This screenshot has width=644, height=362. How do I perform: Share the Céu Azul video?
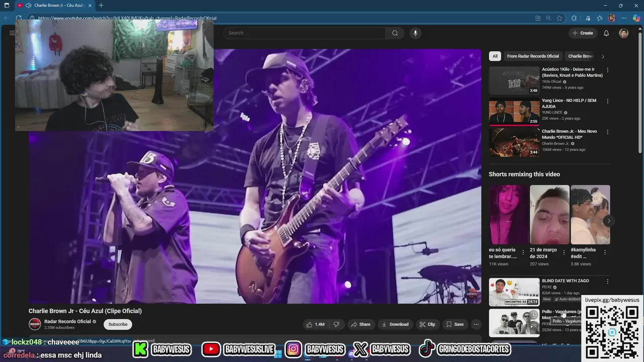pos(361,324)
